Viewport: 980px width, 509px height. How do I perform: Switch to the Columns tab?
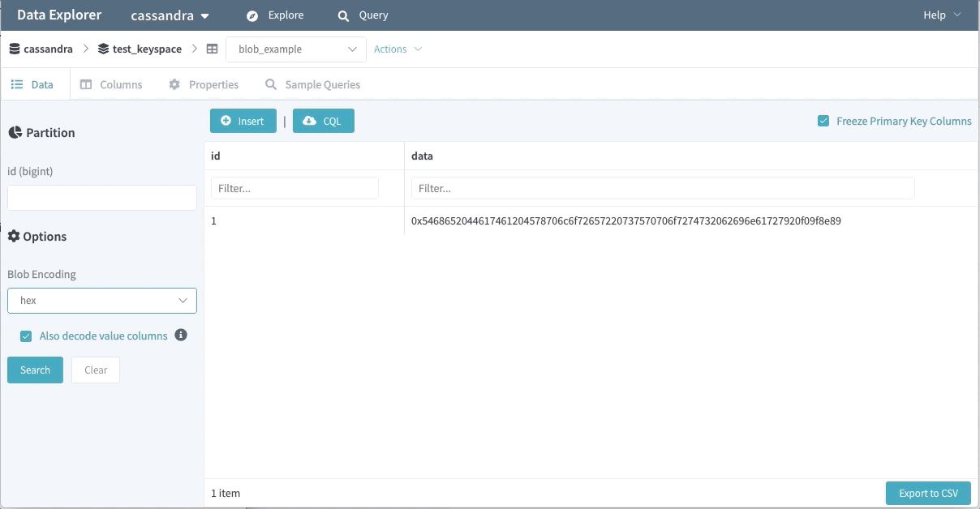(111, 84)
